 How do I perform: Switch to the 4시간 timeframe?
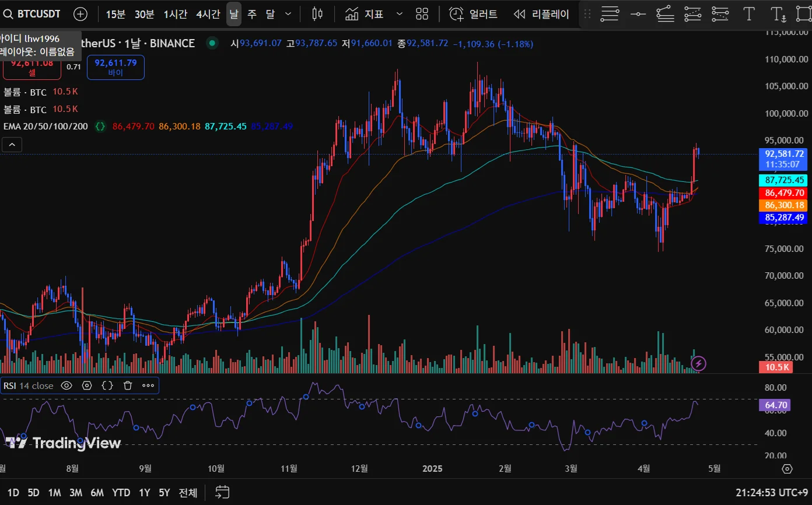click(208, 14)
